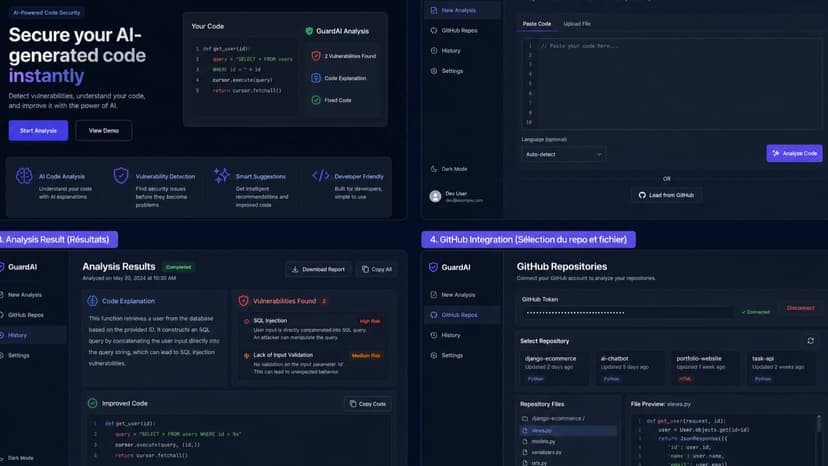The height and width of the screenshot is (466, 828).
Task: Click the View Demo button
Action: [x=104, y=131]
